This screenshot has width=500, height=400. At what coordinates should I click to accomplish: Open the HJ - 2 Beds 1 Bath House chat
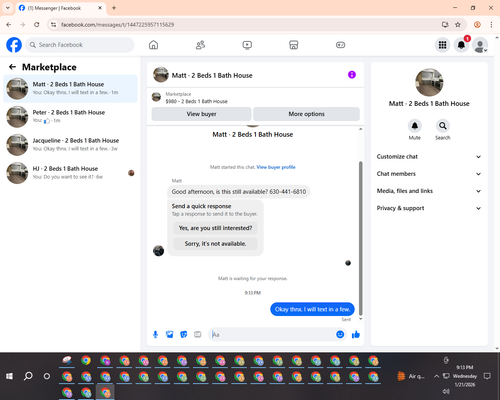(x=70, y=173)
